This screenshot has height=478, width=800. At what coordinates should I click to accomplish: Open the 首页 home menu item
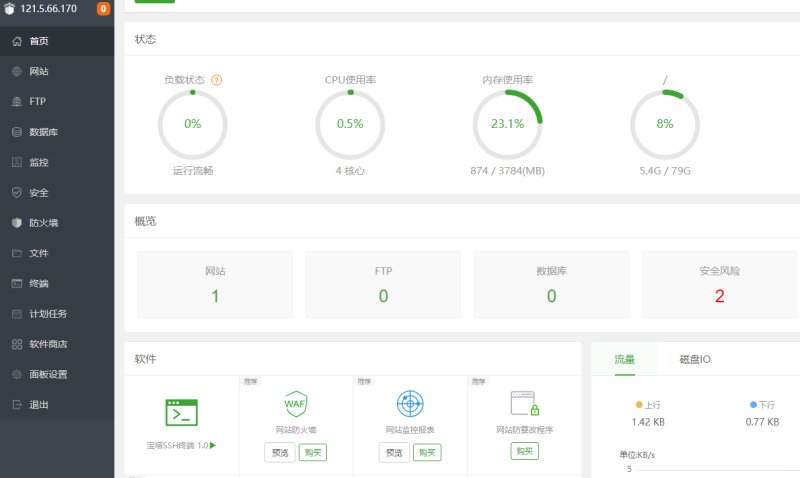coord(57,41)
